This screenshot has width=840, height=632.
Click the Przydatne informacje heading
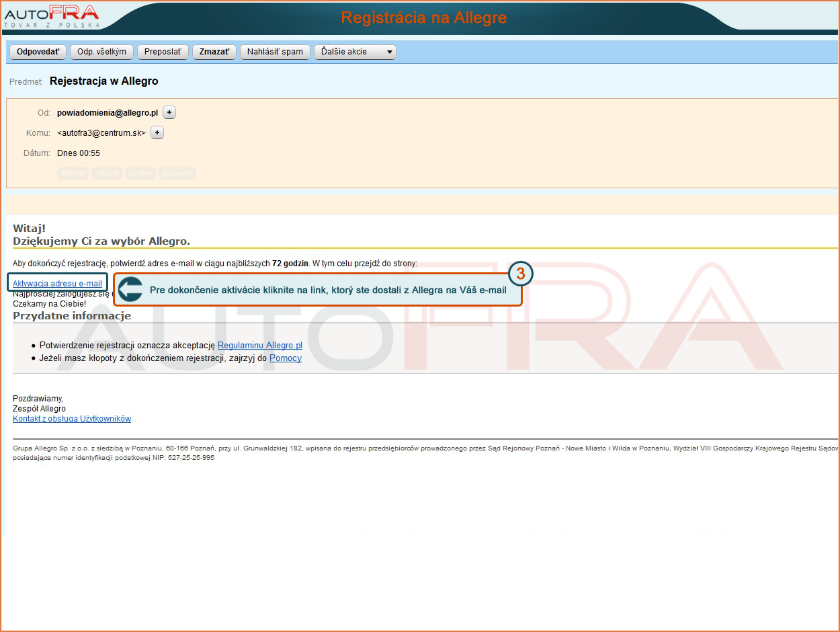72,316
